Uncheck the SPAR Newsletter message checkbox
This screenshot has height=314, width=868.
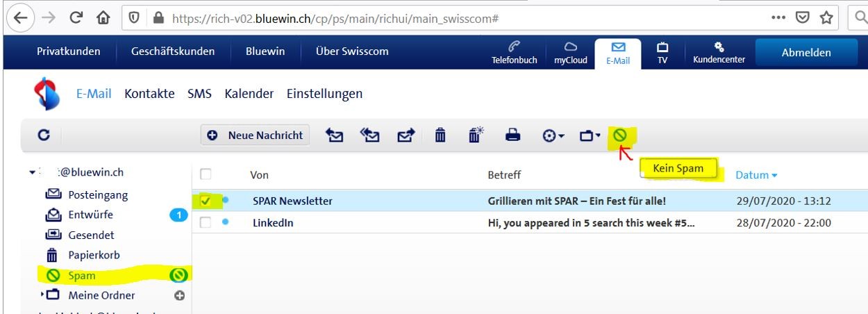tap(206, 201)
